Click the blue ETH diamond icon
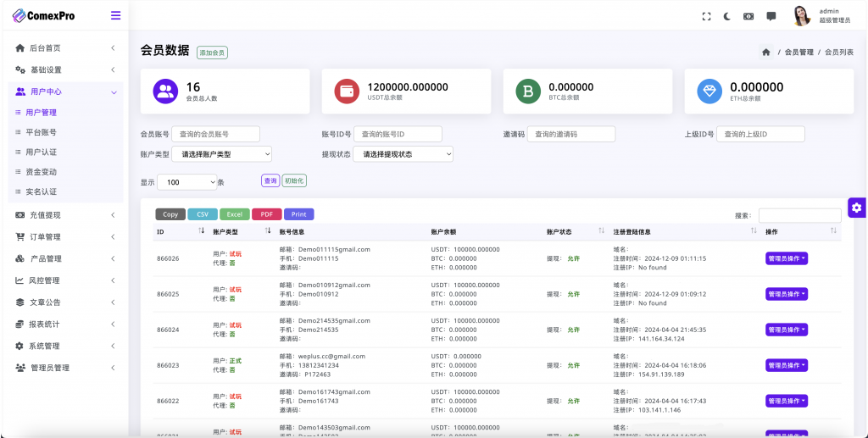 pyautogui.click(x=709, y=91)
